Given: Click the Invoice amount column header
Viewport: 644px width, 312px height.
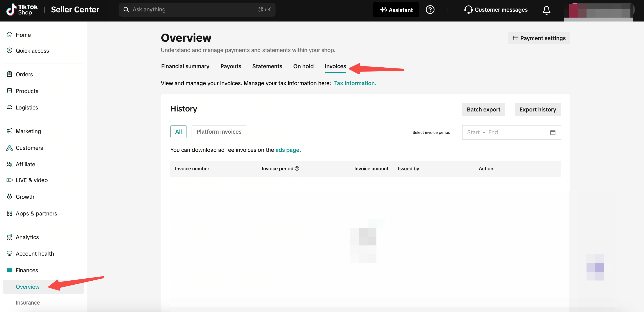Looking at the screenshot, I should (371, 169).
